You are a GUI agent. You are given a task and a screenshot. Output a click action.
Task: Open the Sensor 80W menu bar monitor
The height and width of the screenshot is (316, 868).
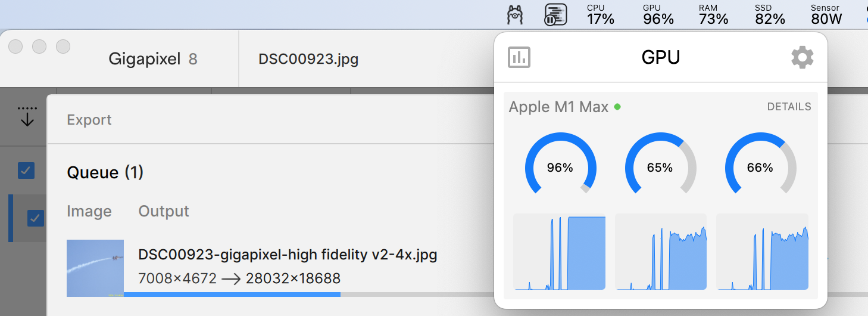coord(826,14)
